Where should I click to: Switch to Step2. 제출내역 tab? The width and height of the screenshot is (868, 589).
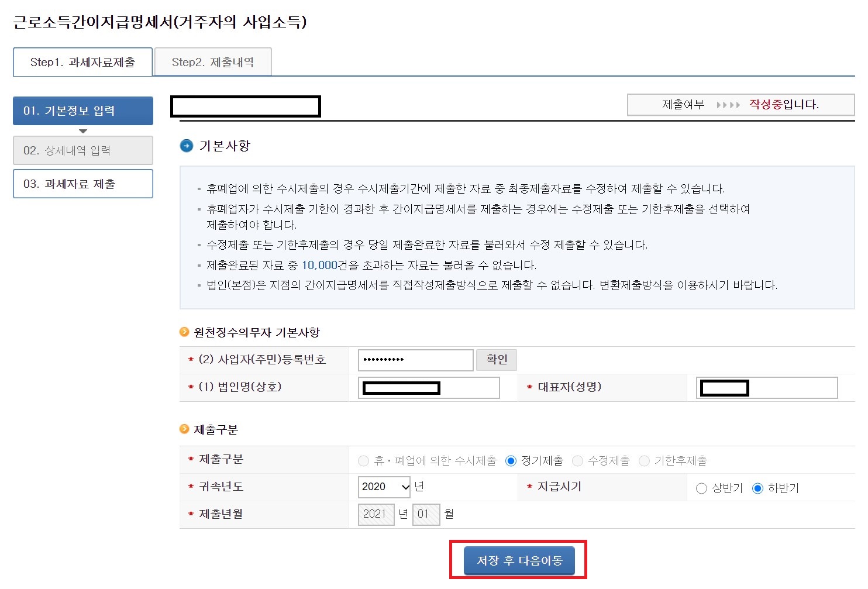pyautogui.click(x=213, y=61)
